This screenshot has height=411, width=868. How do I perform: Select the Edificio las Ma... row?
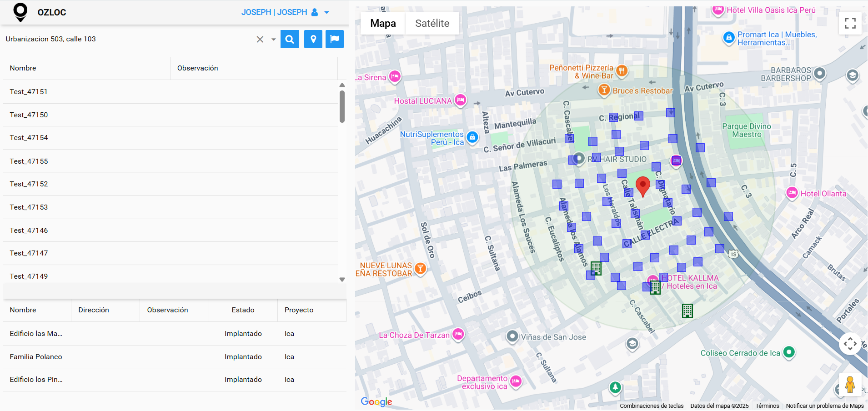tap(175, 334)
